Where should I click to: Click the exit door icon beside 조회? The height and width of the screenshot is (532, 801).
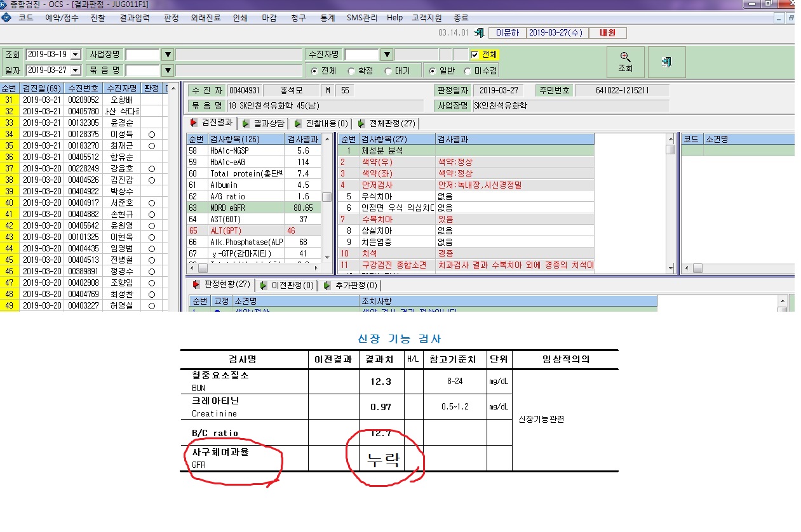click(x=666, y=62)
